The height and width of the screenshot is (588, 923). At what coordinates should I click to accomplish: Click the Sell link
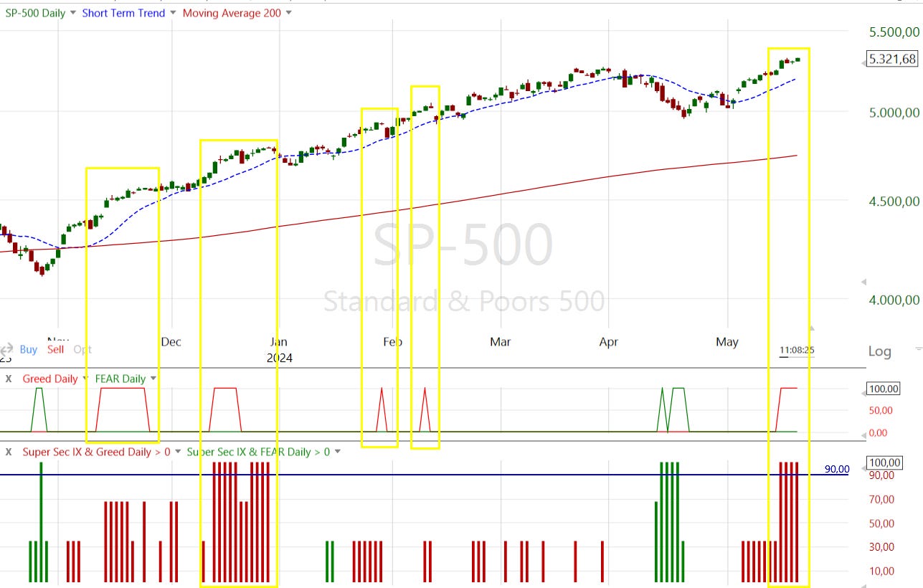tap(55, 349)
